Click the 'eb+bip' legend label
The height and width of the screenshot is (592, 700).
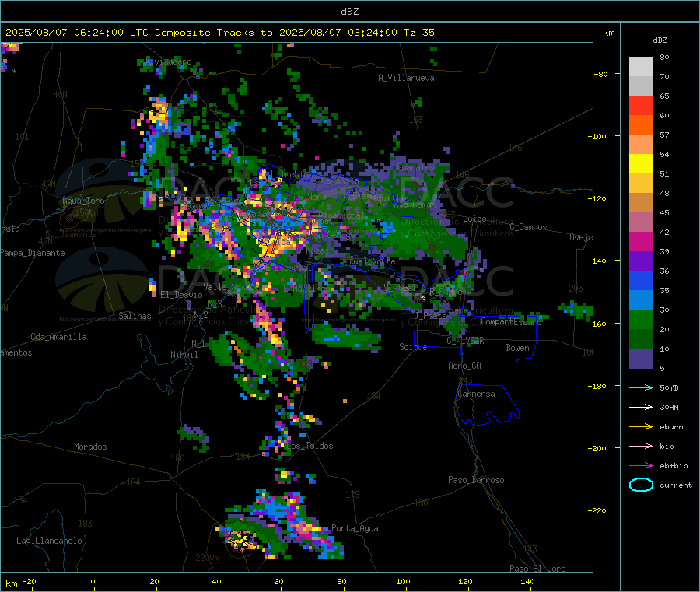coord(674,466)
